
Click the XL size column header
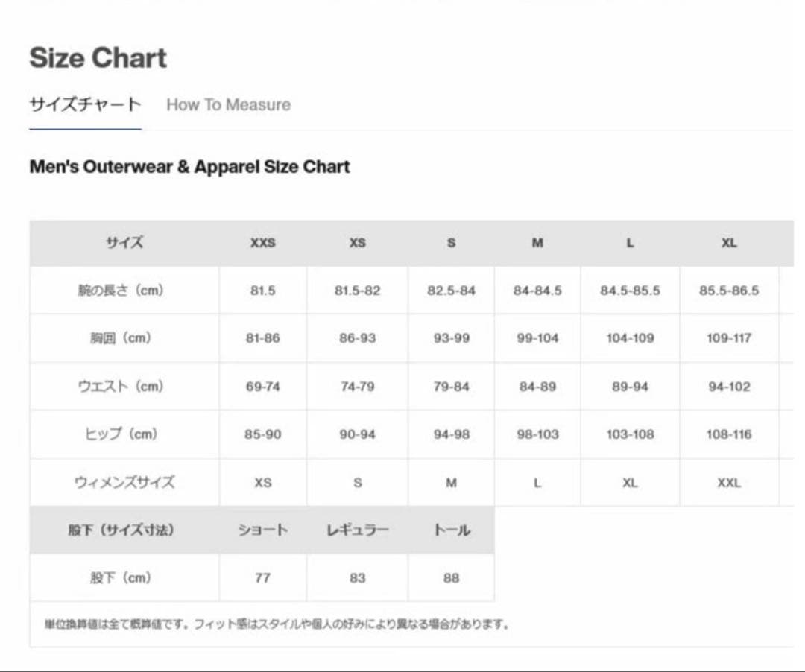(728, 243)
